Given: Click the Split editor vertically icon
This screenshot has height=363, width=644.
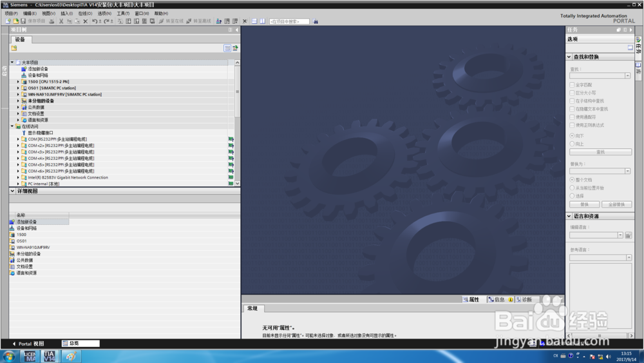Looking at the screenshot, I should [x=263, y=21].
